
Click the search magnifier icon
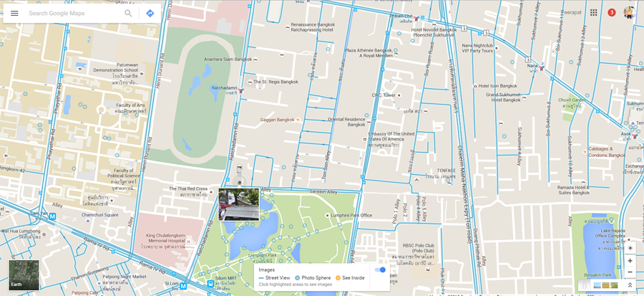(129, 13)
